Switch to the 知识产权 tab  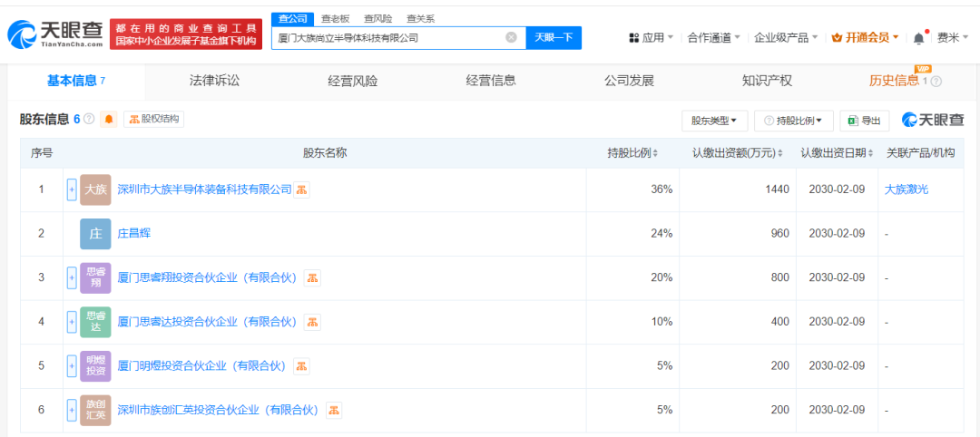767,81
